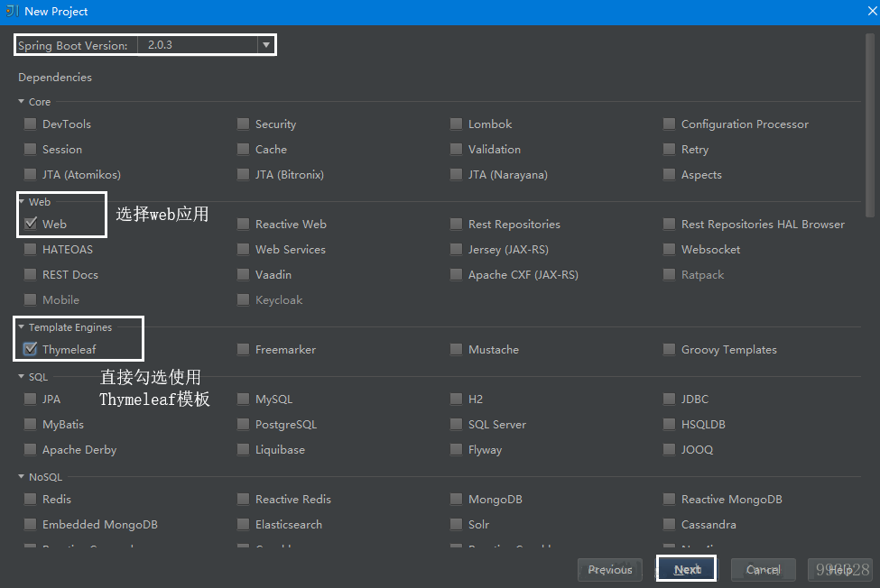
Task: Select the HSQLDB checkbox
Action: point(669,424)
